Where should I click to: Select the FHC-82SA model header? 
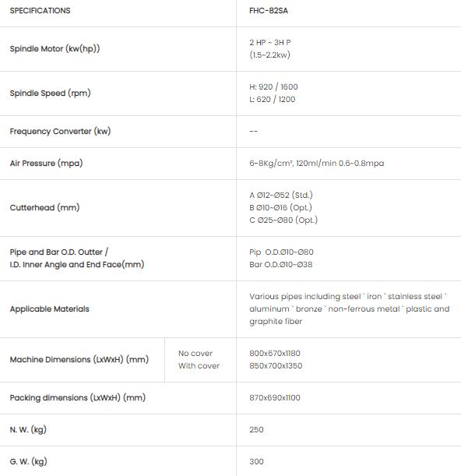[269, 11]
